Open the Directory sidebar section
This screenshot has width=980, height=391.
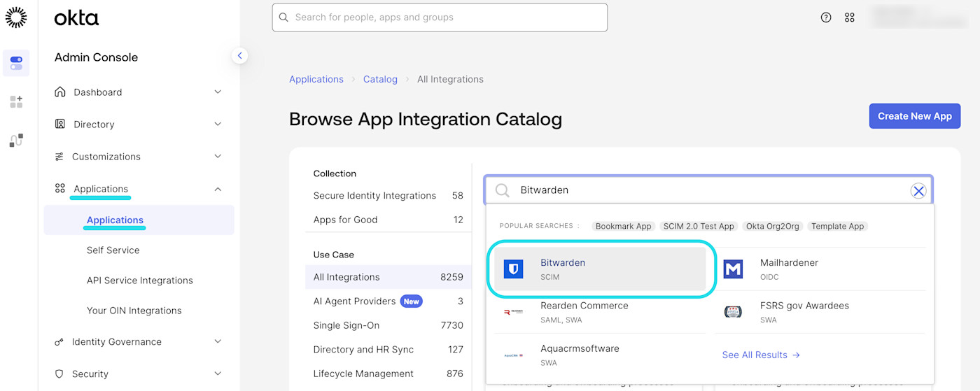point(139,124)
